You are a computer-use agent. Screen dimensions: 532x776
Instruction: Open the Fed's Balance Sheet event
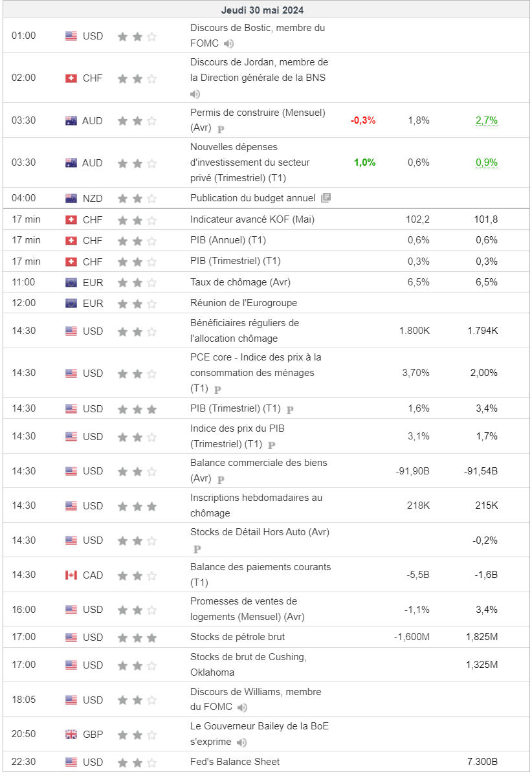click(235, 762)
